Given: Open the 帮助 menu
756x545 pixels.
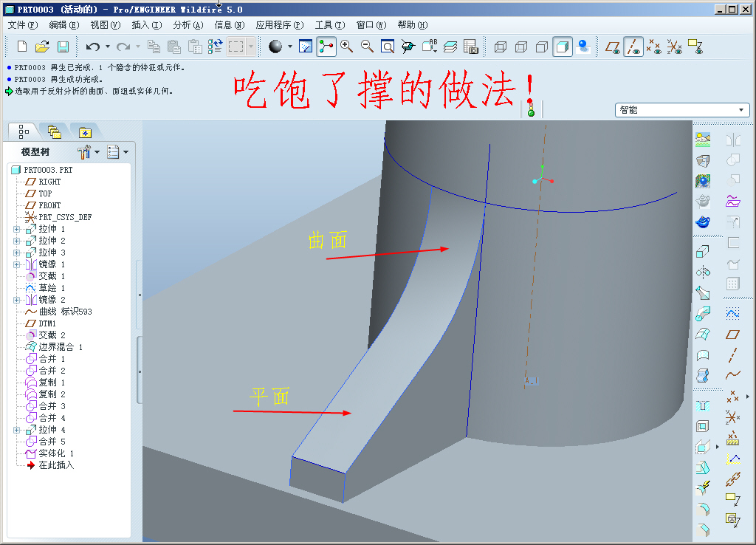Looking at the screenshot, I should [x=413, y=25].
